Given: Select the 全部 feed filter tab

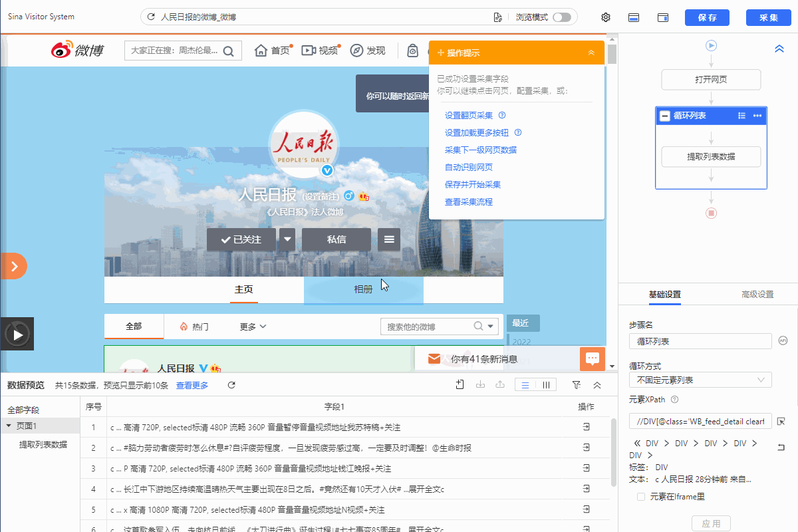Looking at the screenshot, I should tap(134, 327).
